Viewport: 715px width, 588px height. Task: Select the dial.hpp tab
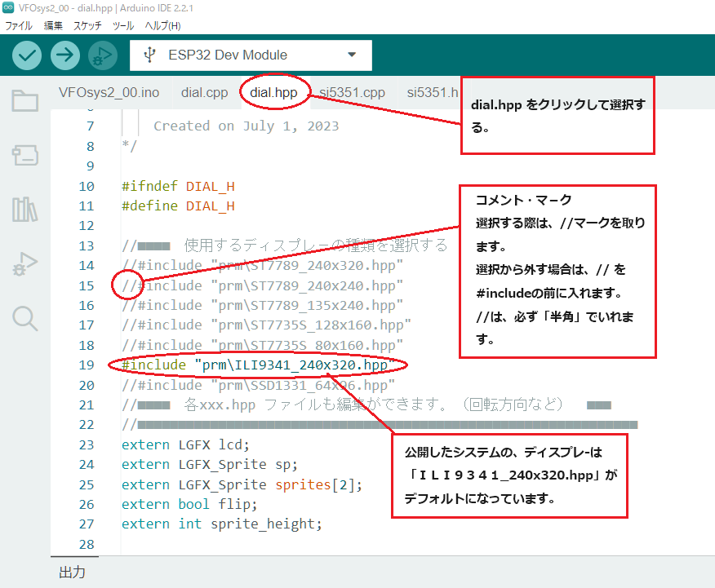pyautogui.click(x=273, y=92)
